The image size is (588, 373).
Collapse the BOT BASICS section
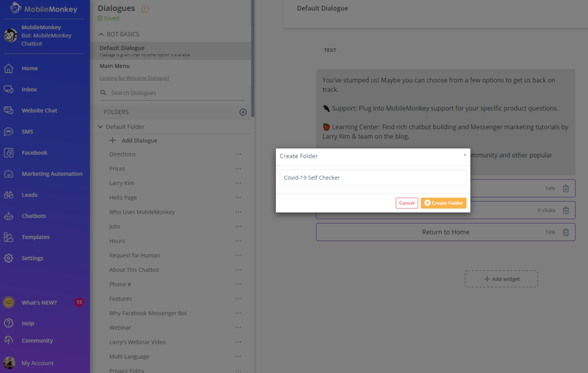click(x=101, y=34)
